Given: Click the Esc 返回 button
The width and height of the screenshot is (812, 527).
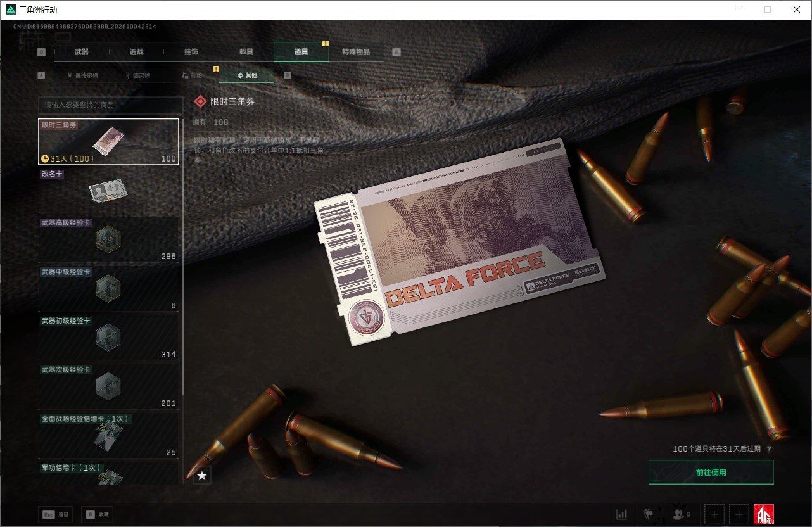Looking at the screenshot, I should click(55, 514).
